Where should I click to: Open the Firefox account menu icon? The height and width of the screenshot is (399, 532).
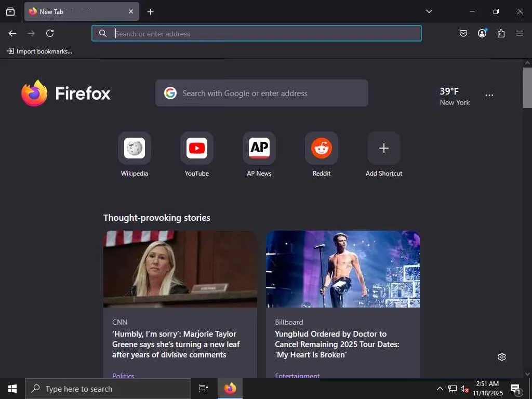[482, 33]
